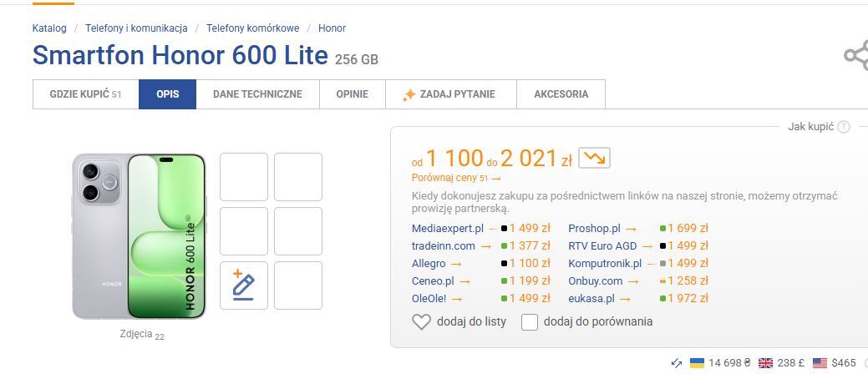Click the heart icon to add to list

pyautogui.click(x=421, y=321)
